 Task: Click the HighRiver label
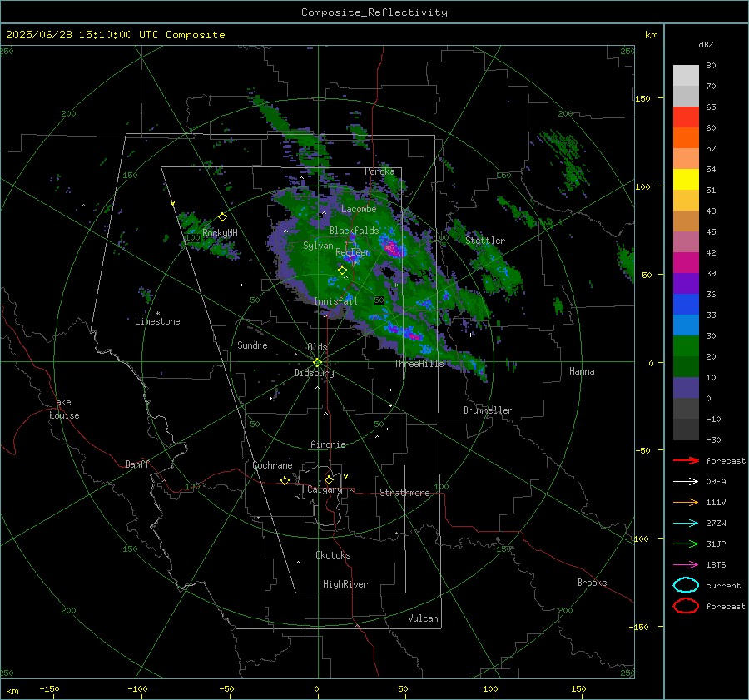(345, 584)
